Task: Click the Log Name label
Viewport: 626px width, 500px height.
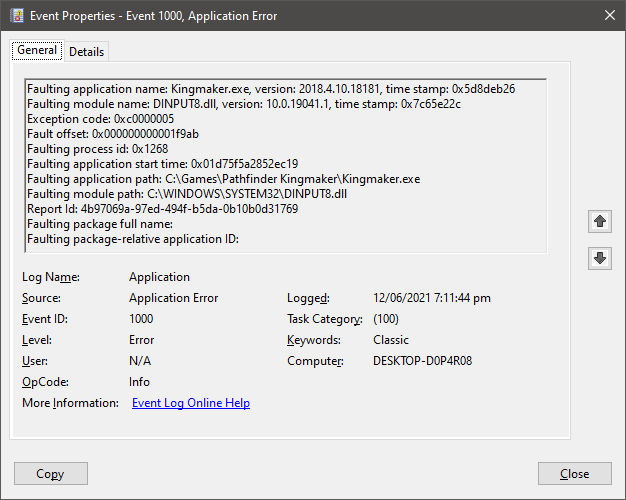Action: [x=51, y=277]
